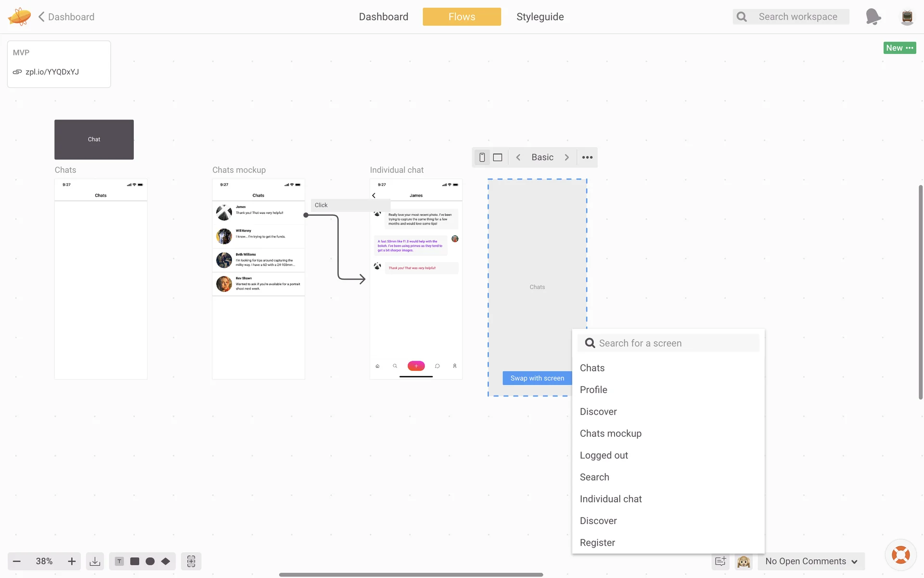Select the ellipse shape tool

coord(150,561)
